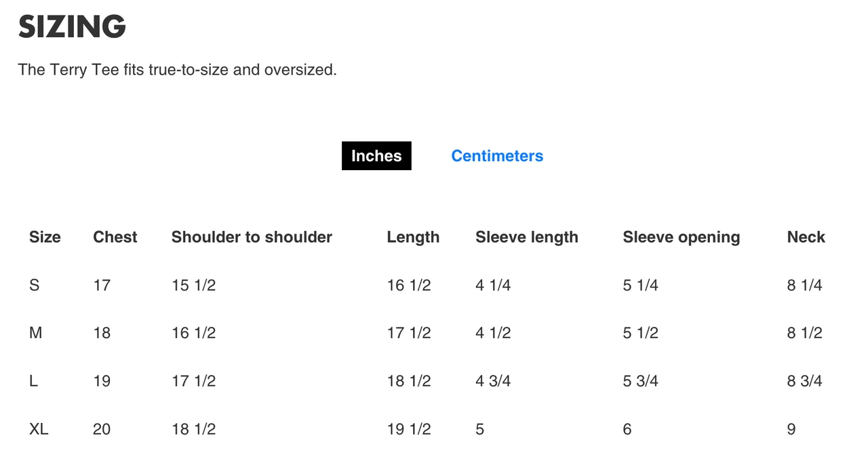Select the XL size row label

pyautogui.click(x=39, y=429)
